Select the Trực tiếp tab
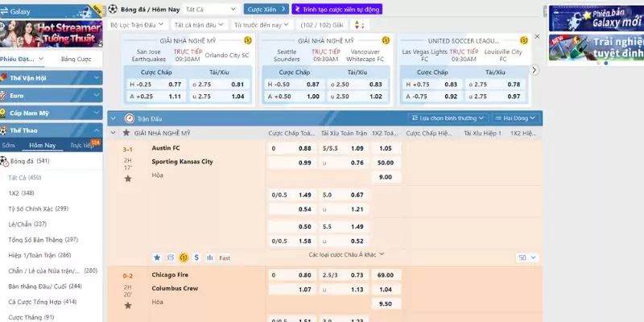This screenshot has height=322, width=644. pyautogui.click(x=82, y=146)
